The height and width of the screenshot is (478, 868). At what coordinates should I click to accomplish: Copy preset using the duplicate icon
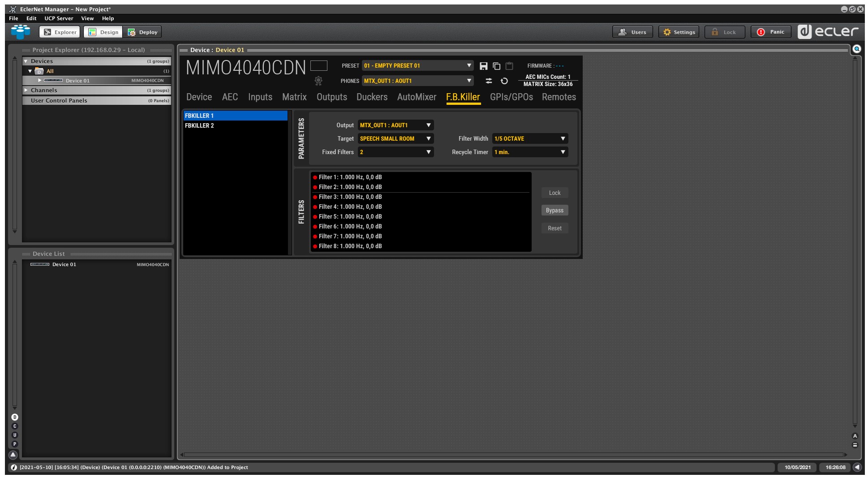tap(496, 66)
